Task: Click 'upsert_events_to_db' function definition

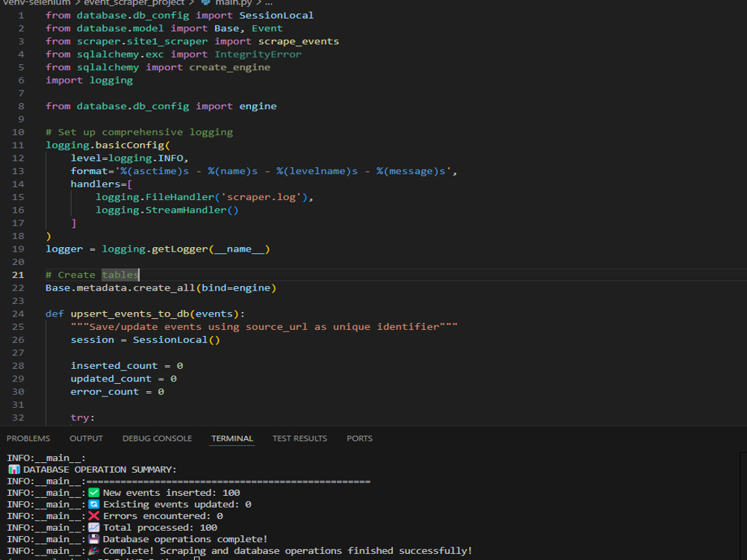Action: (x=129, y=314)
